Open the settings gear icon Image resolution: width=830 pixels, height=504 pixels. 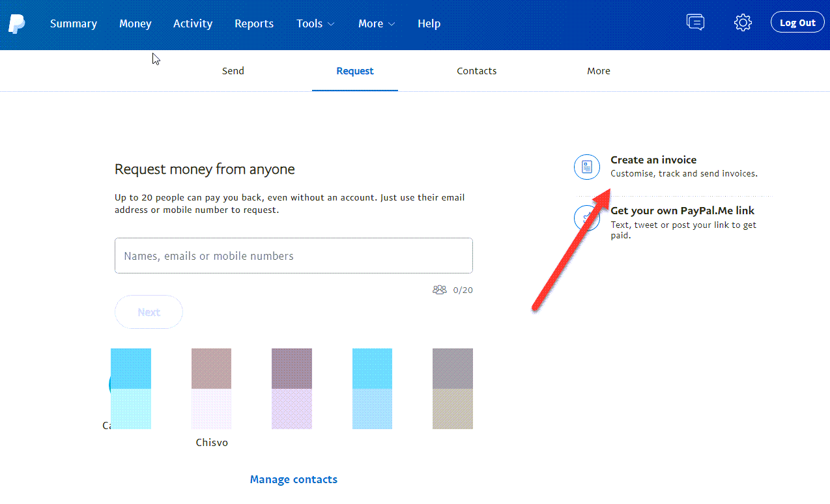click(743, 23)
